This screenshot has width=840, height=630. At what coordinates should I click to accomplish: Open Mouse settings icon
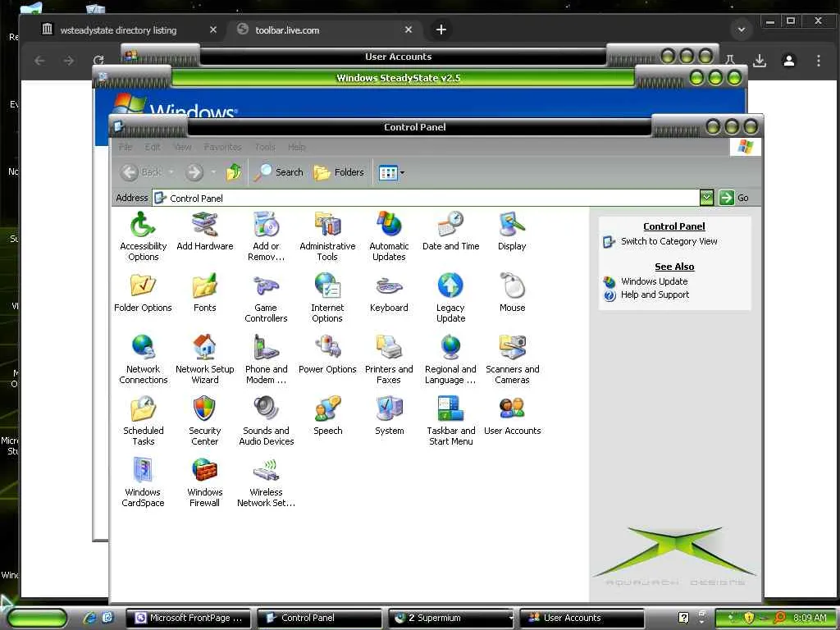click(512, 293)
